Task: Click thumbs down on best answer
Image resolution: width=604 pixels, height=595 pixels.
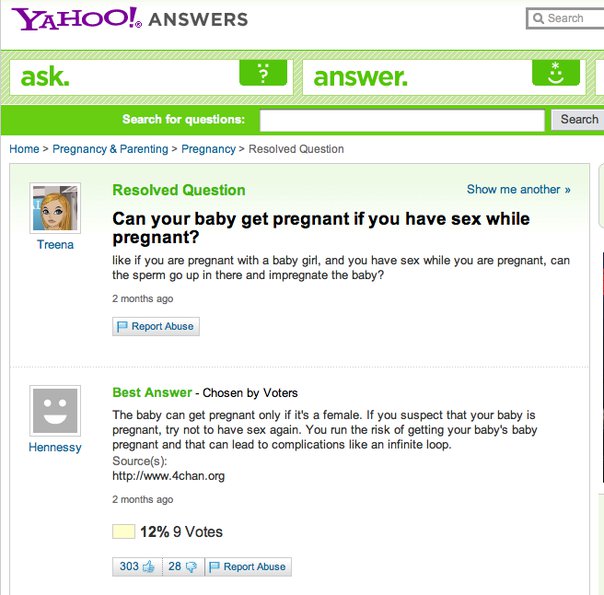Action: point(182,567)
